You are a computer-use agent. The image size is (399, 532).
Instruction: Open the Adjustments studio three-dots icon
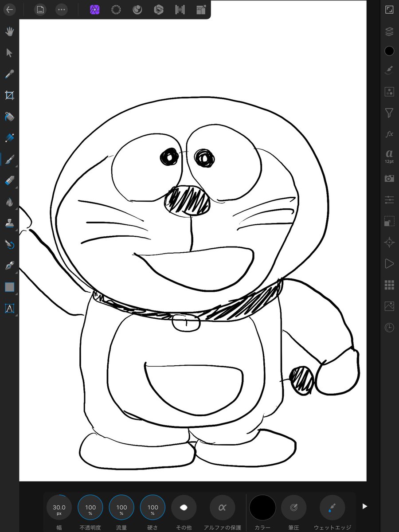[x=389, y=92]
